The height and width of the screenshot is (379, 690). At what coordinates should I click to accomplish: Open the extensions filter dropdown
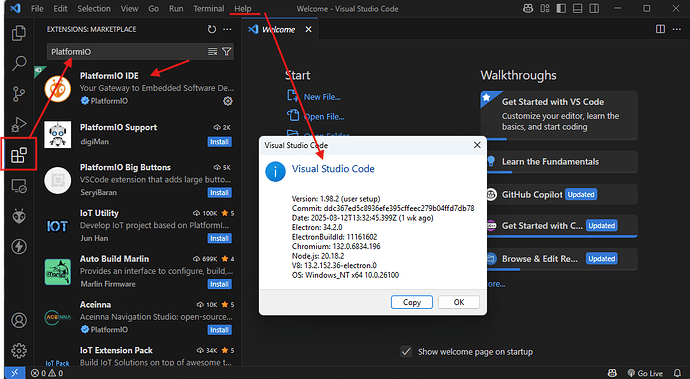[x=227, y=52]
